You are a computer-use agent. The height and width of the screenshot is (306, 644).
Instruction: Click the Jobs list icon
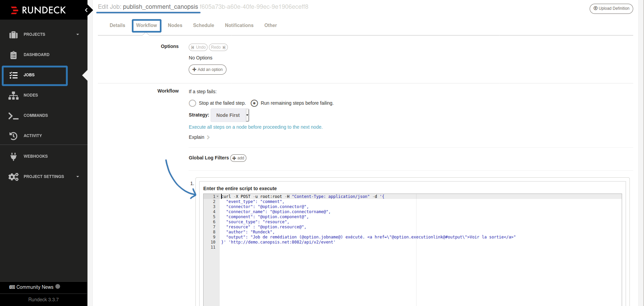click(x=14, y=75)
